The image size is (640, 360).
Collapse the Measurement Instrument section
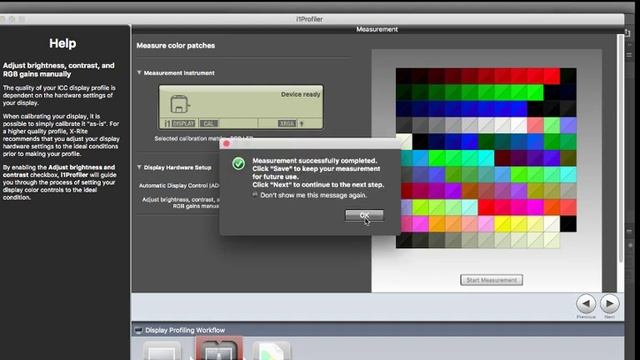coord(139,73)
